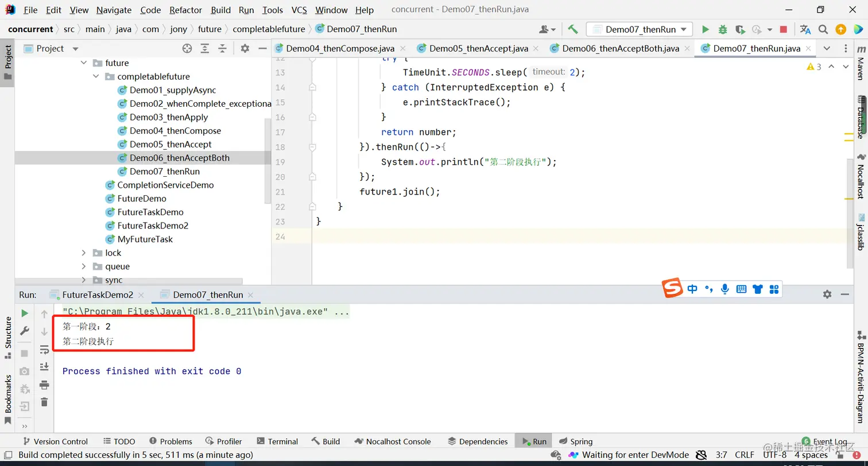Screen dimensions: 868x466
Task: Click the Project tree vertical scrollbar
Action: click(x=268, y=161)
